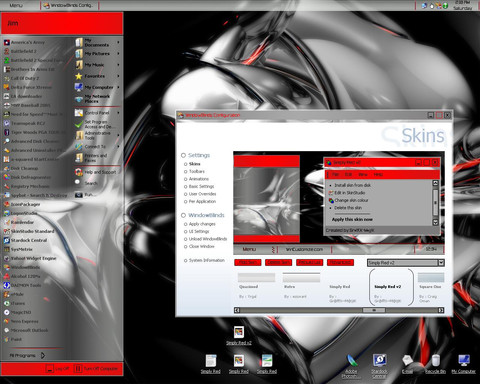Select Recycle Bin desktop icon
480x384 pixels.
coord(435,364)
